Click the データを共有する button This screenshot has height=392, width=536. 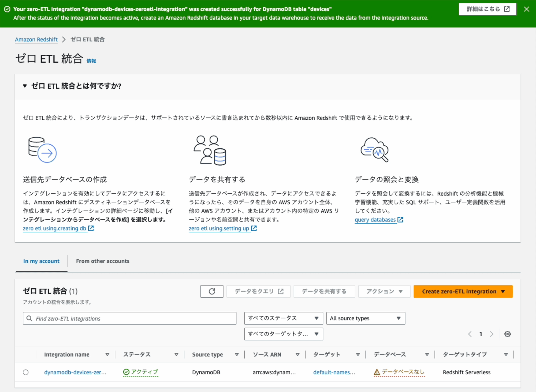[x=324, y=291]
